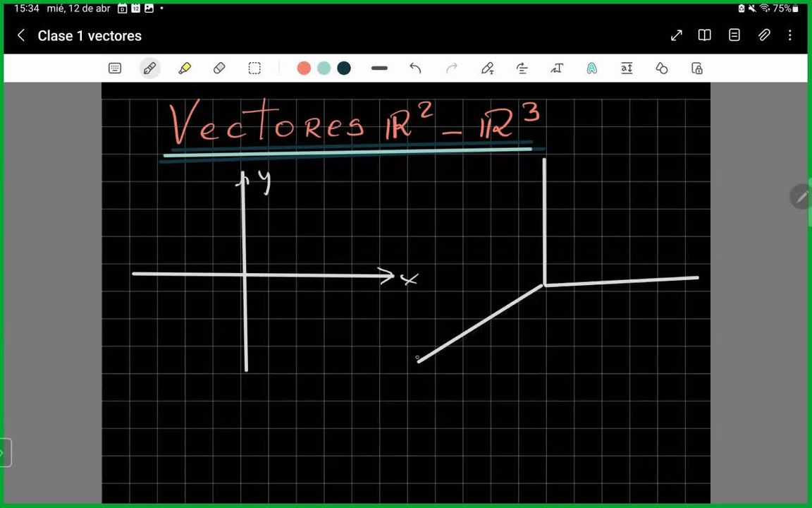This screenshot has width=812, height=508.
Task: Pick the mint green pen color
Action: 324,68
